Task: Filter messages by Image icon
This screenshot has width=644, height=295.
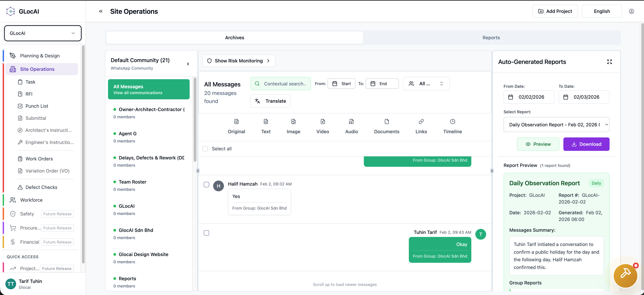Action: point(293,122)
